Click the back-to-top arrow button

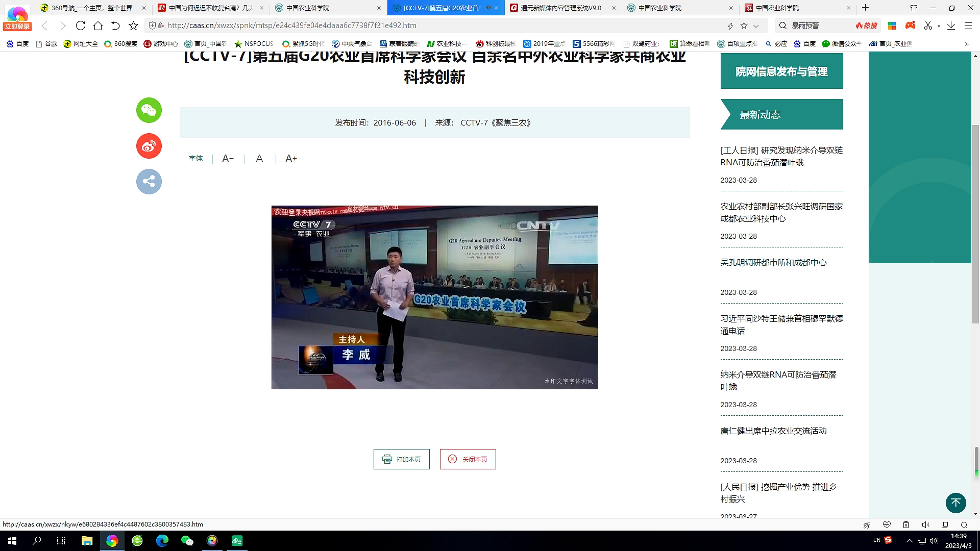tap(955, 503)
